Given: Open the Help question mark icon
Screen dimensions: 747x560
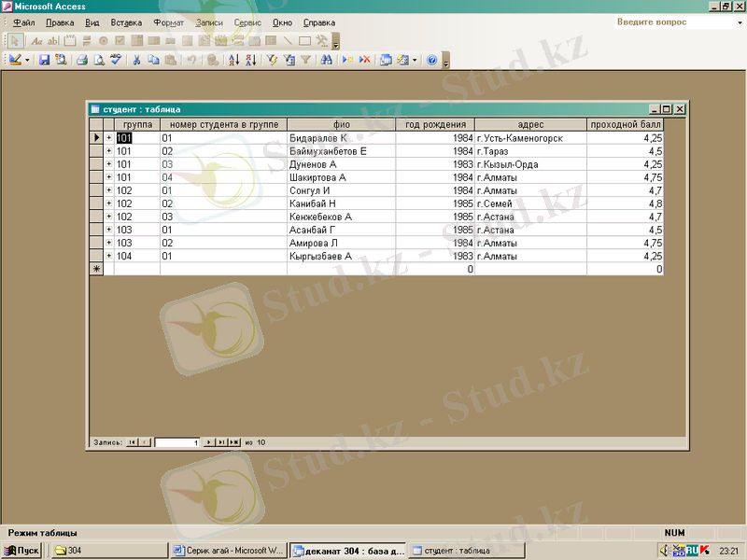Looking at the screenshot, I should point(431,60).
